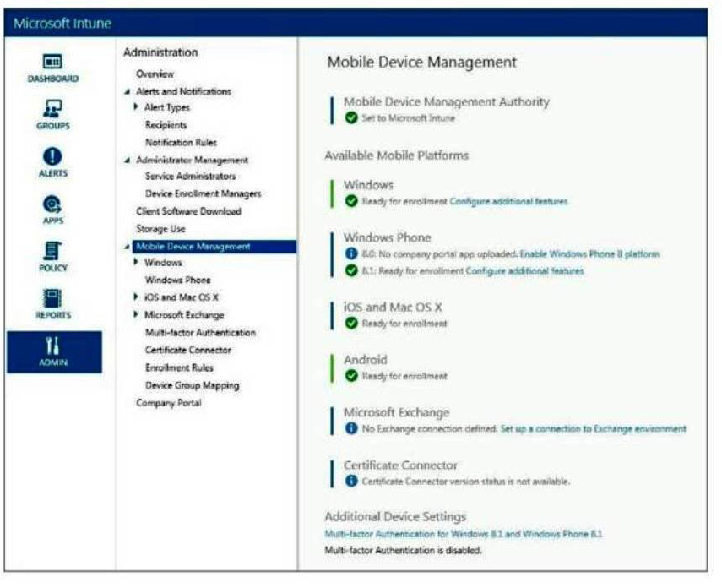Click Configure additional features under Windows Phone
This screenshot has width=722, height=588.
(x=524, y=270)
